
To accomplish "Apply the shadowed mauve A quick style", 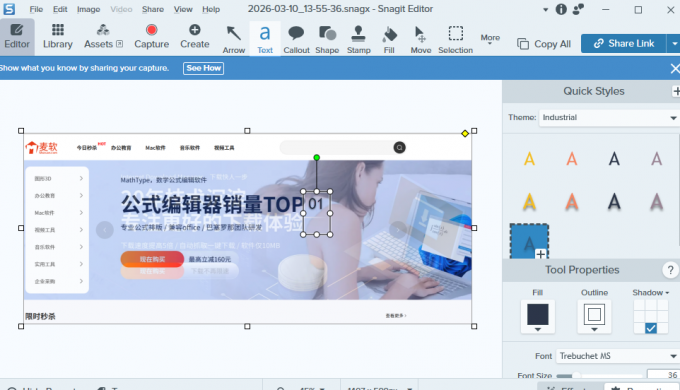I will (657, 202).
